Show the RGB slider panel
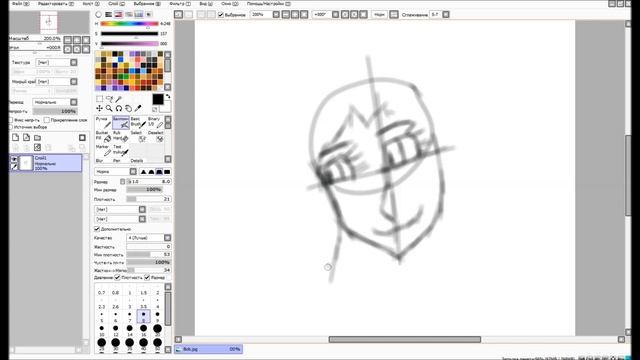640x360 pixels. [109, 14]
